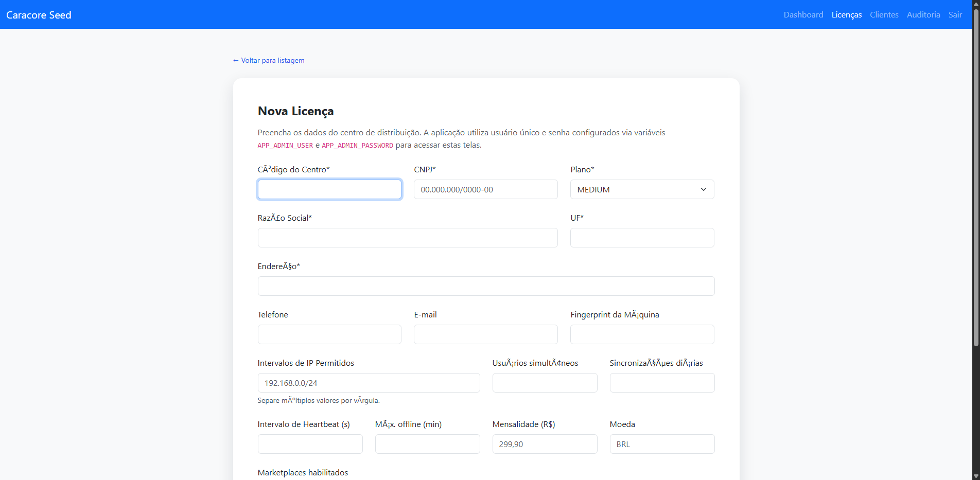
Task: Click the Mensalidade (R$) input
Action: coord(544,444)
